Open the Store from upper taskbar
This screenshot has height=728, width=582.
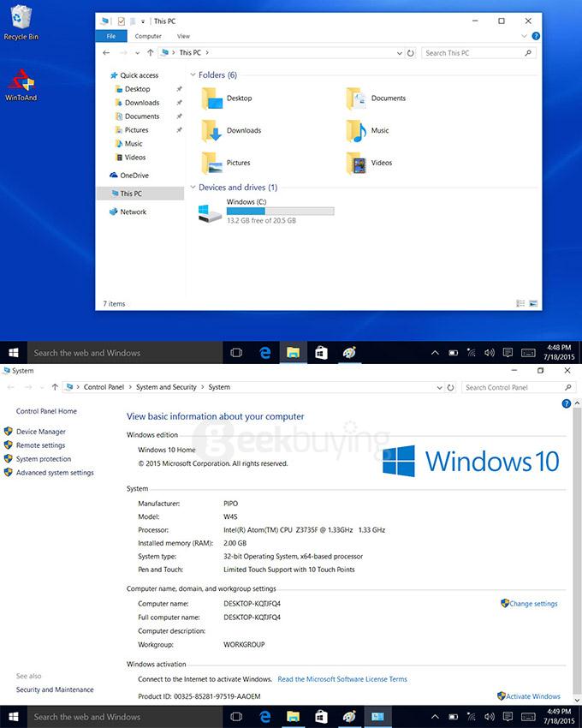pos(321,353)
